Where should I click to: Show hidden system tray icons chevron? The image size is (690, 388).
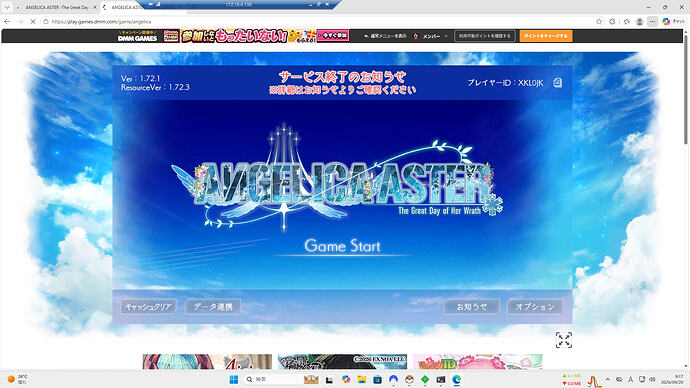pos(608,379)
